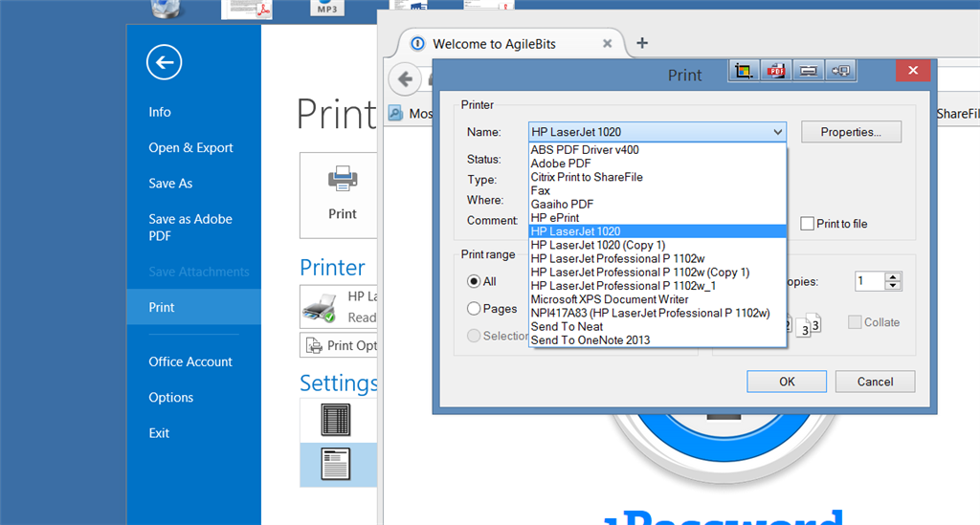
Task: Click the browser back navigation button
Action: (405, 79)
